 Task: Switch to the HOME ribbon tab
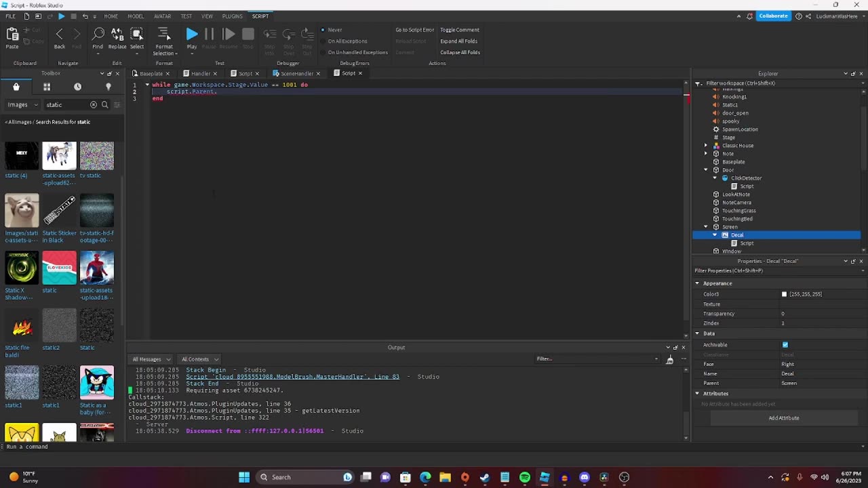(x=111, y=16)
